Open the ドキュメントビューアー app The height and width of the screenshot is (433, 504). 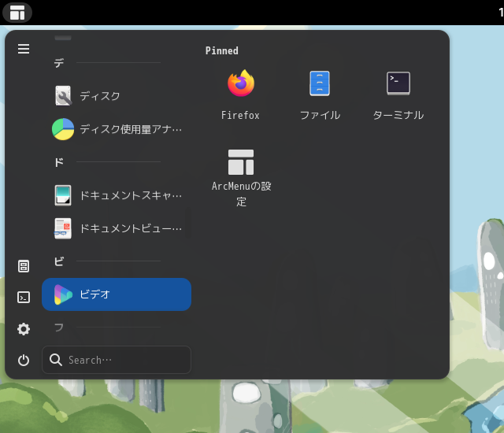pos(117,228)
